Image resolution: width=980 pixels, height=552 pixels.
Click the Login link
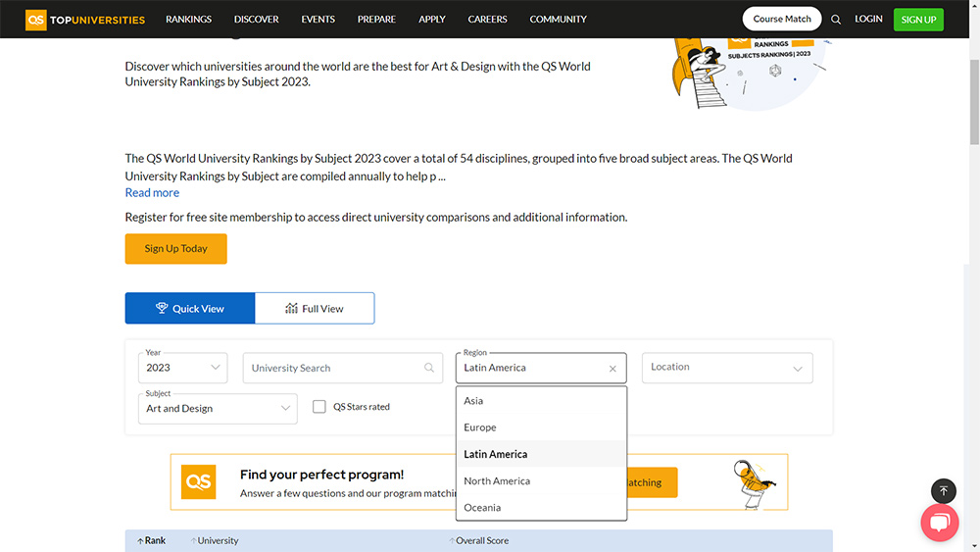(868, 19)
